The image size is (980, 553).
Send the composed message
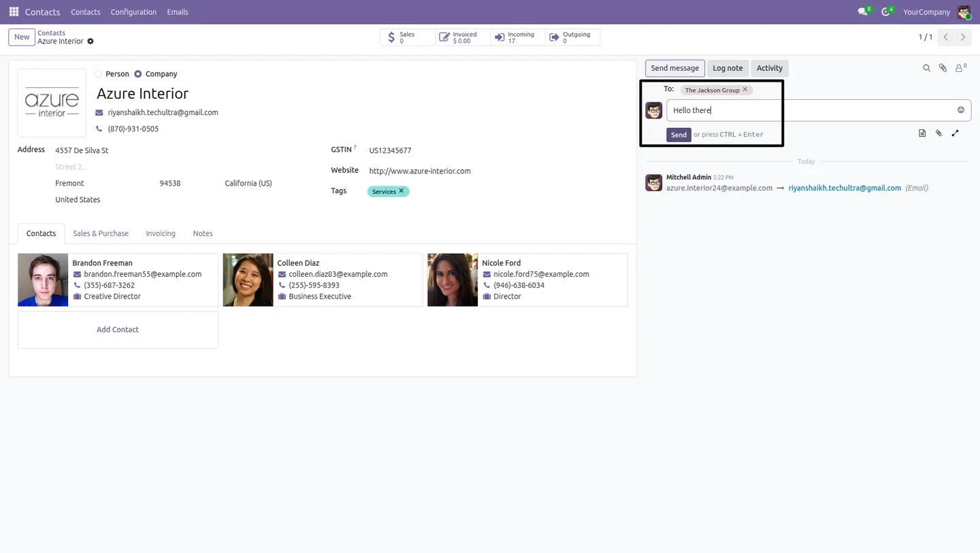679,135
